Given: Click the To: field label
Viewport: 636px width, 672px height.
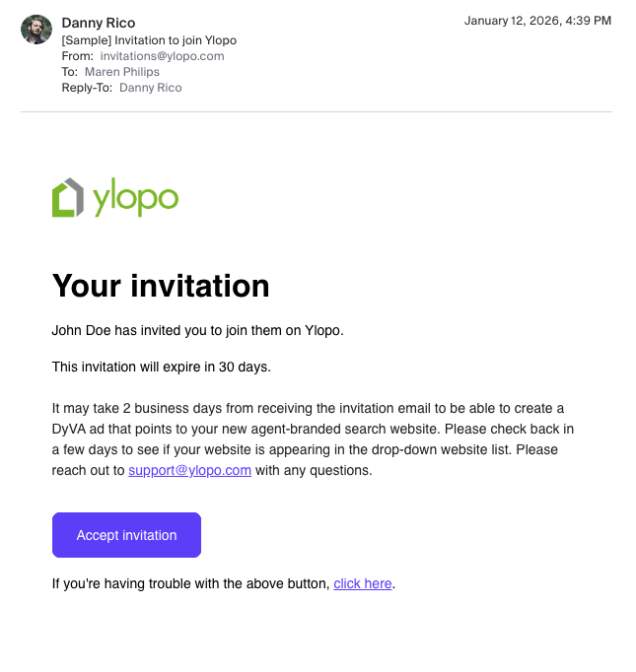Looking at the screenshot, I should click(x=69, y=72).
